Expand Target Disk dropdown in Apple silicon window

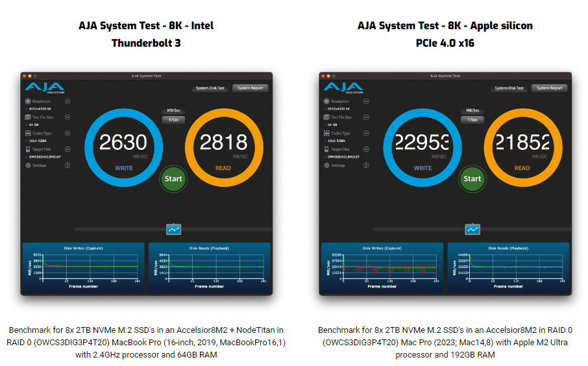pyautogui.click(x=367, y=149)
